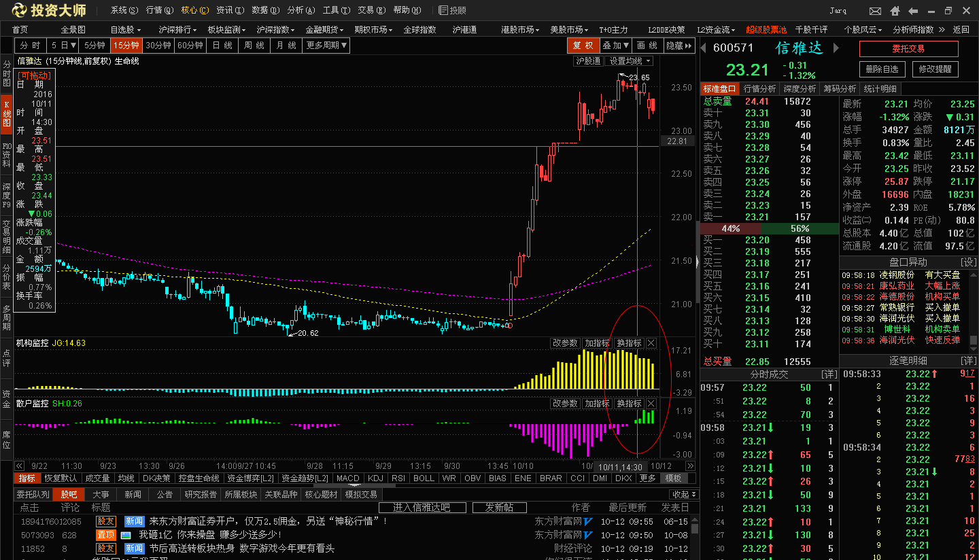Switch chart to 日线 period
The height and width of the screenshot is (560, 979).
pyautogui.click(x=222, y=46)
